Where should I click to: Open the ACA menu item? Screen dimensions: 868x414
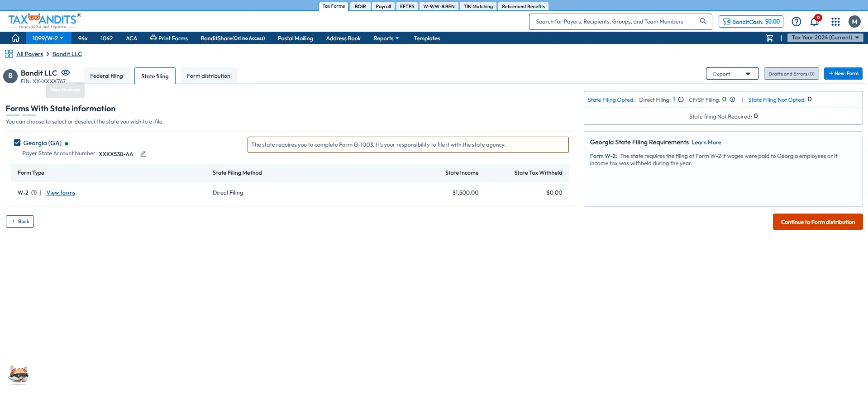point(131,38)
